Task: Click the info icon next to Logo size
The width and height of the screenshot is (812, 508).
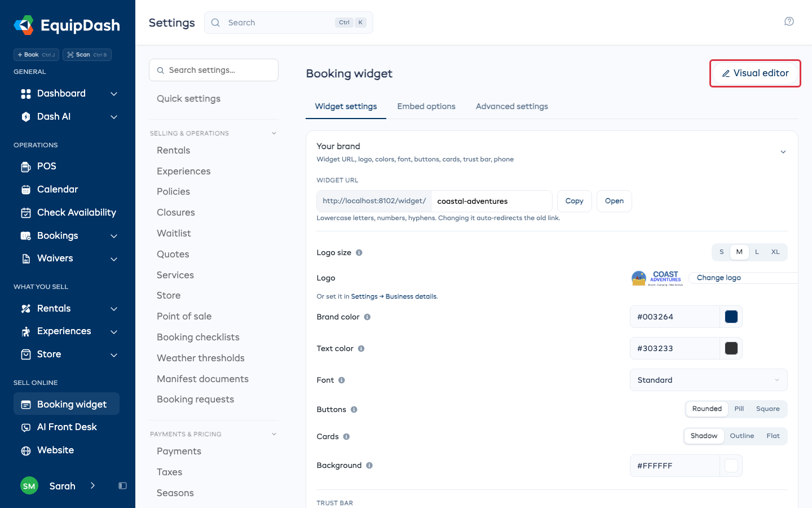Action: (x=359, y=253)
